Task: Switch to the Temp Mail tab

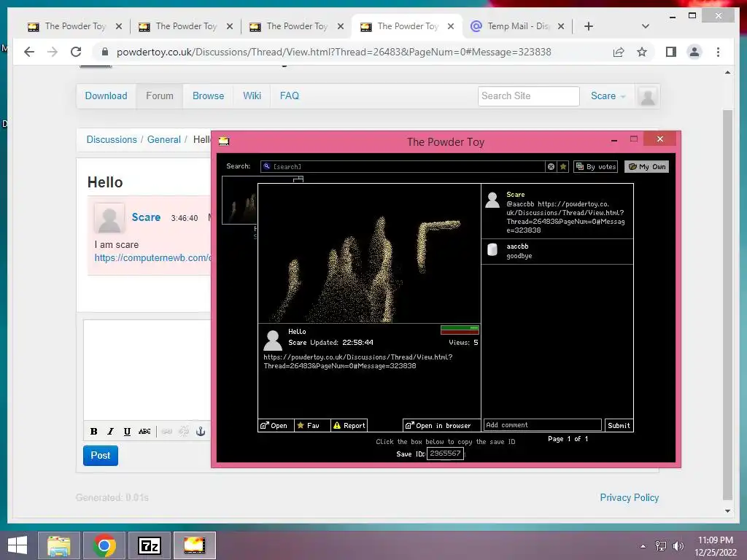Action: pos(517,26)
